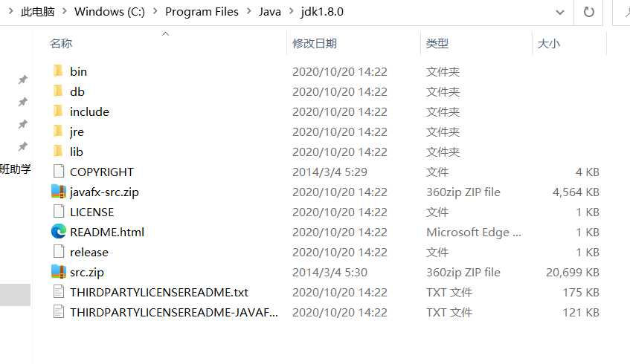
Task: Click the 2014/3/4 5:30 date cell
Action: [330, 272]
